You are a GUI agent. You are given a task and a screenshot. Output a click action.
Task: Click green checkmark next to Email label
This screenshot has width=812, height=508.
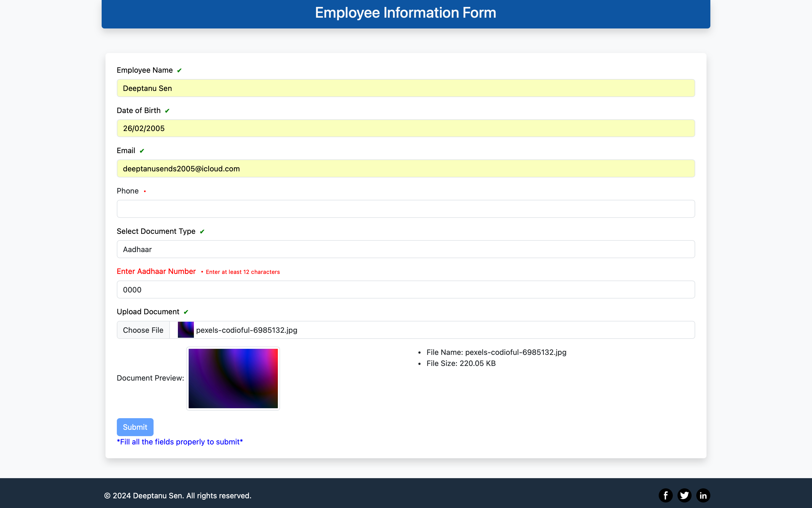click(142, 151)
